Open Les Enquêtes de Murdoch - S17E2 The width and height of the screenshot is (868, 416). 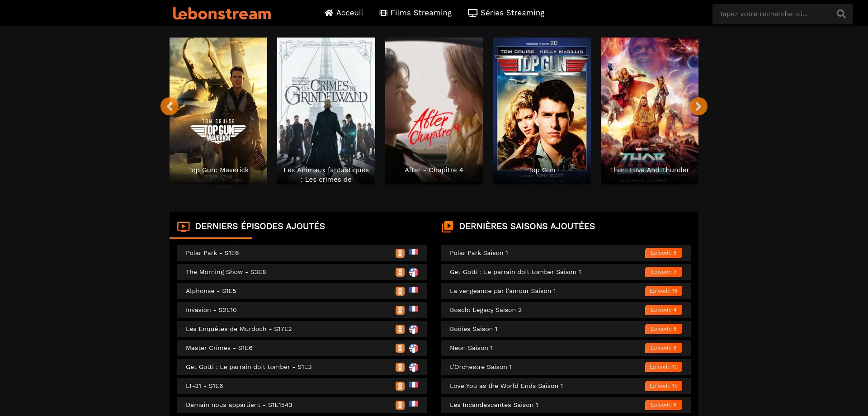(302, 329)
